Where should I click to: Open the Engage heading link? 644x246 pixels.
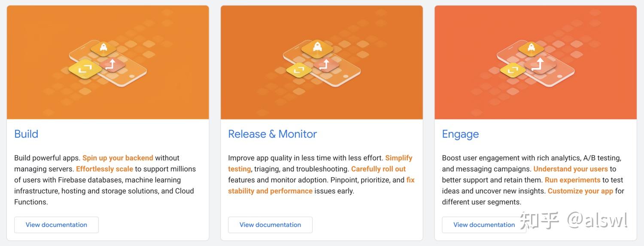(460, 134)
